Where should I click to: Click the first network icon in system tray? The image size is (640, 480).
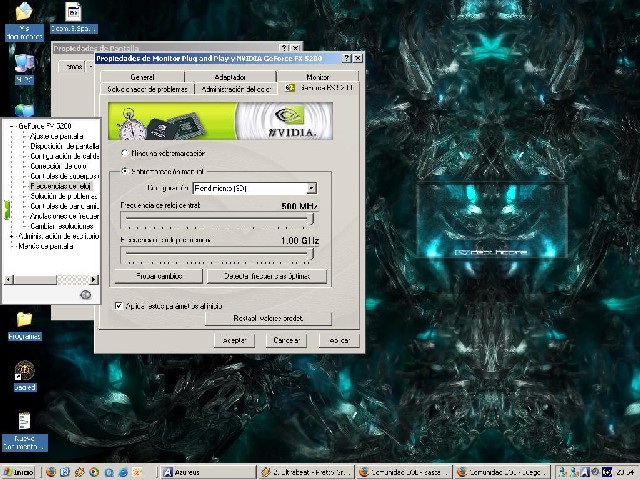[x=562, y=472]
